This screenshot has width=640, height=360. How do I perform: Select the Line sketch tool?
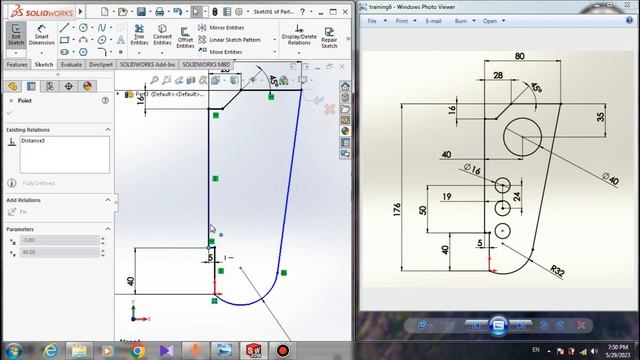64,28
